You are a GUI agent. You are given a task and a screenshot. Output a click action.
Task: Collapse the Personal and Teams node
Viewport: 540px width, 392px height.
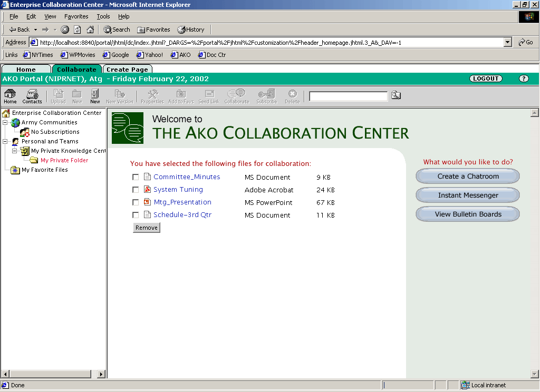pos(6,141)
